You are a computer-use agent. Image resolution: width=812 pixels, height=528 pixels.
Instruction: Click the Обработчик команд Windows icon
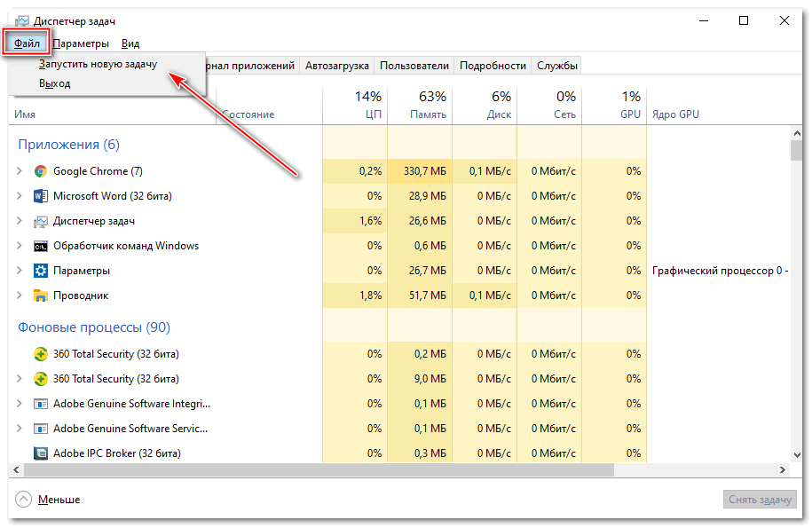[x=41, y=246]
